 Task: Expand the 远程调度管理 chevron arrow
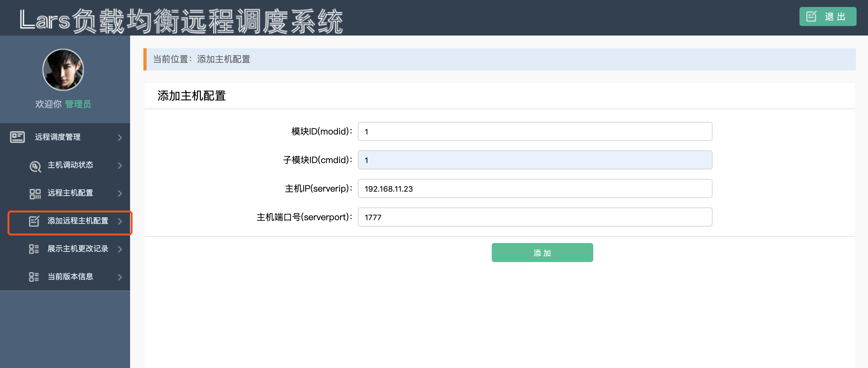120,137
